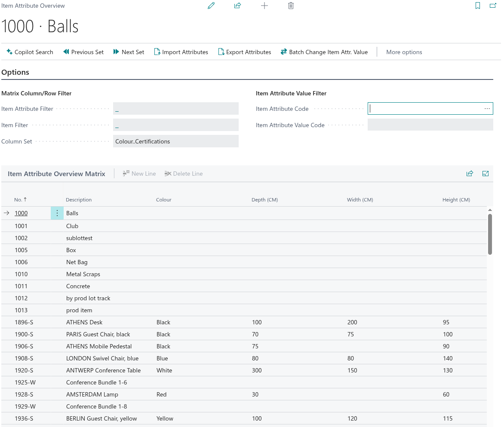Click the trash delete icon

click(291, 6)
